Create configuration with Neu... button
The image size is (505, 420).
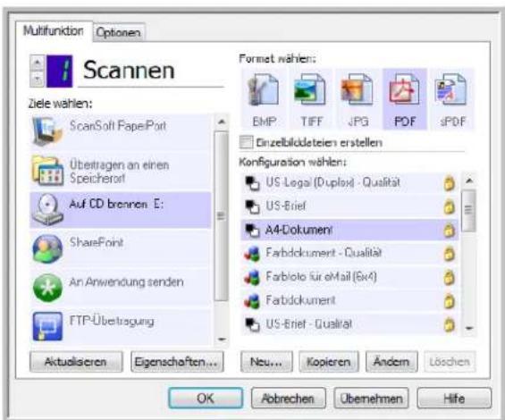266,362
